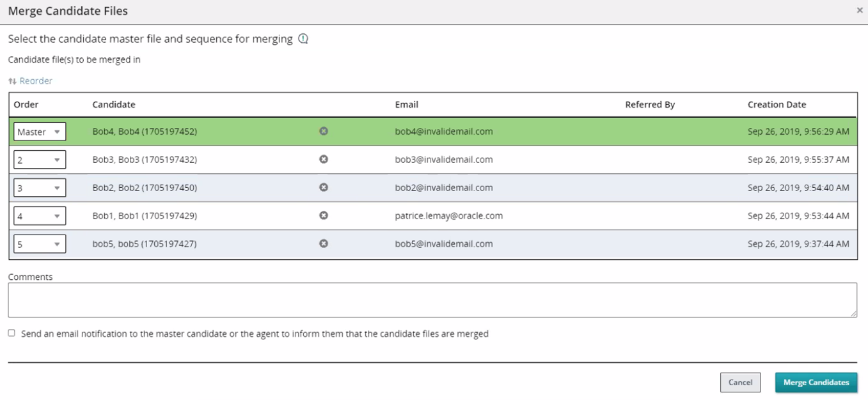The height and width of the screenshot is (400, 868).
Task: Click the Merge Candidates button
Action: 816,382
